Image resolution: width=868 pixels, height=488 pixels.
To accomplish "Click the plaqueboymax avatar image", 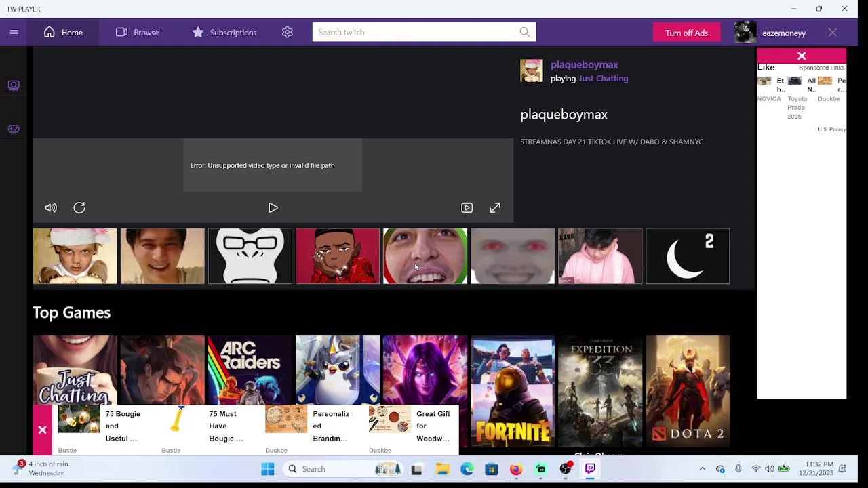I will coord(532,70).
